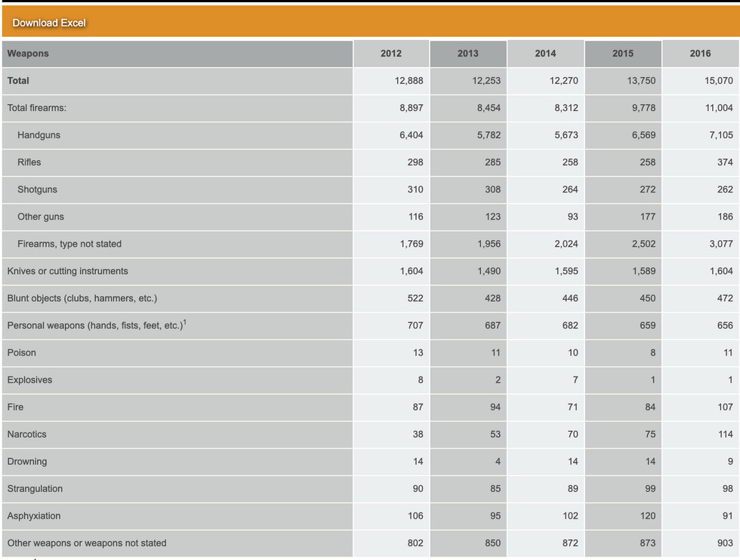This screenshot has height=560, width=740.
Task: Select Rifles 2012 value 298
Action: point(415,162)
